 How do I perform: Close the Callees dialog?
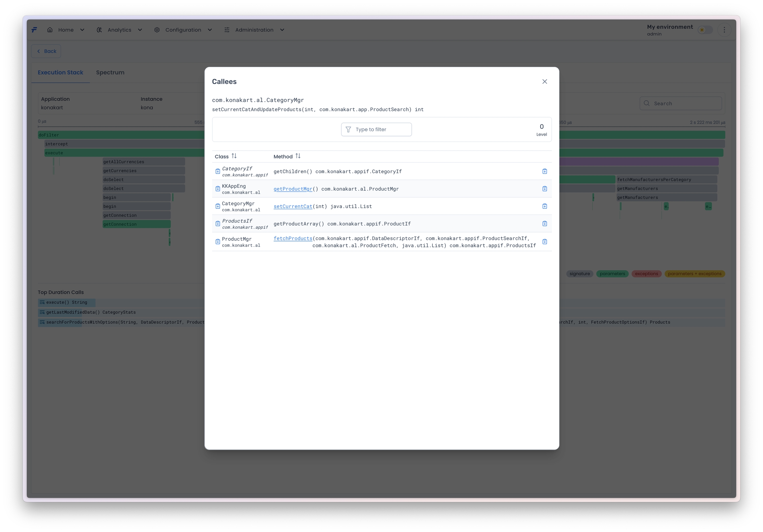pos(544,81)
